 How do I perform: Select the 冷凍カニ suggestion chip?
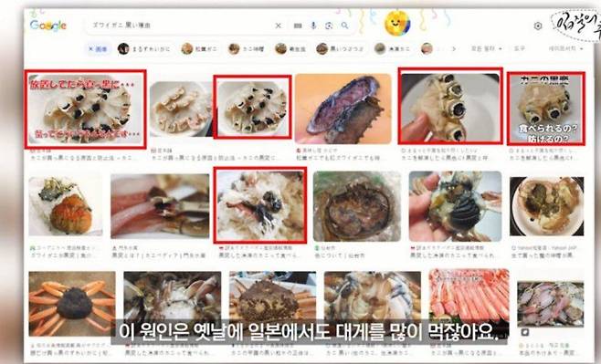[393, 48]
